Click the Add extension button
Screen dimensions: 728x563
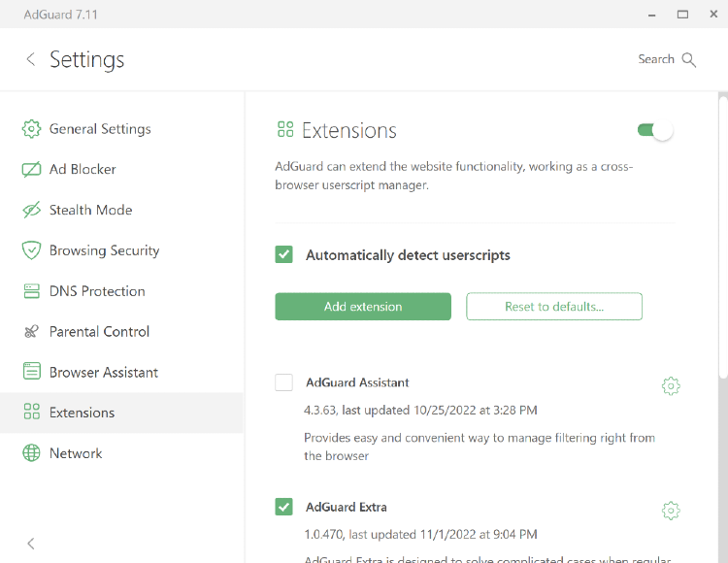click(x=363, y=307)
